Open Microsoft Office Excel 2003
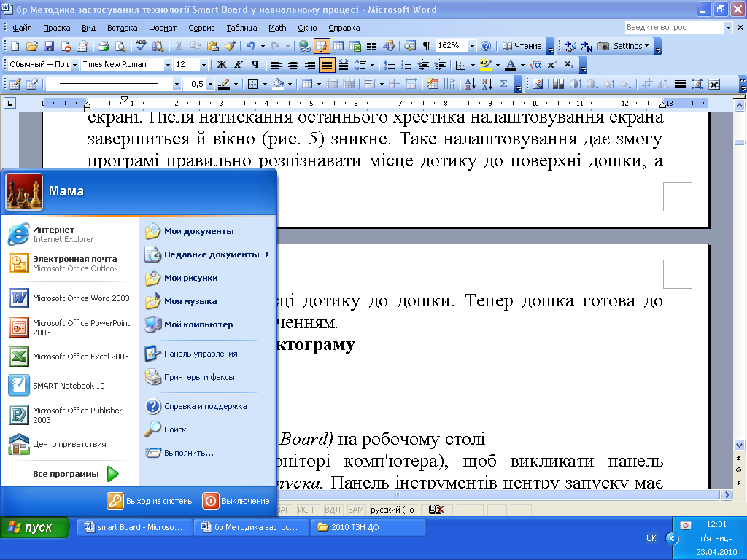Screen dimensions: 747x560 point(70,357)
